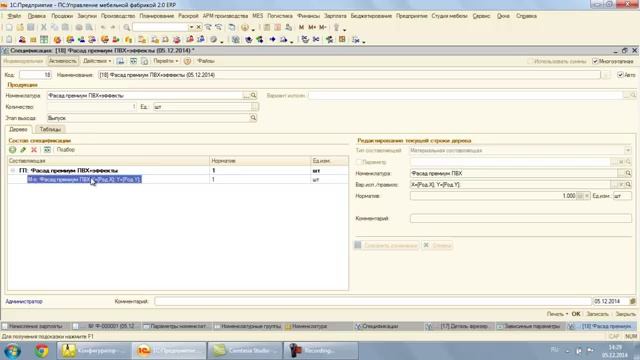Open the Печать dropdown at bottom right
Image resolution: width=640 pixels, height=360 pixels.
[x=557, y=314]
